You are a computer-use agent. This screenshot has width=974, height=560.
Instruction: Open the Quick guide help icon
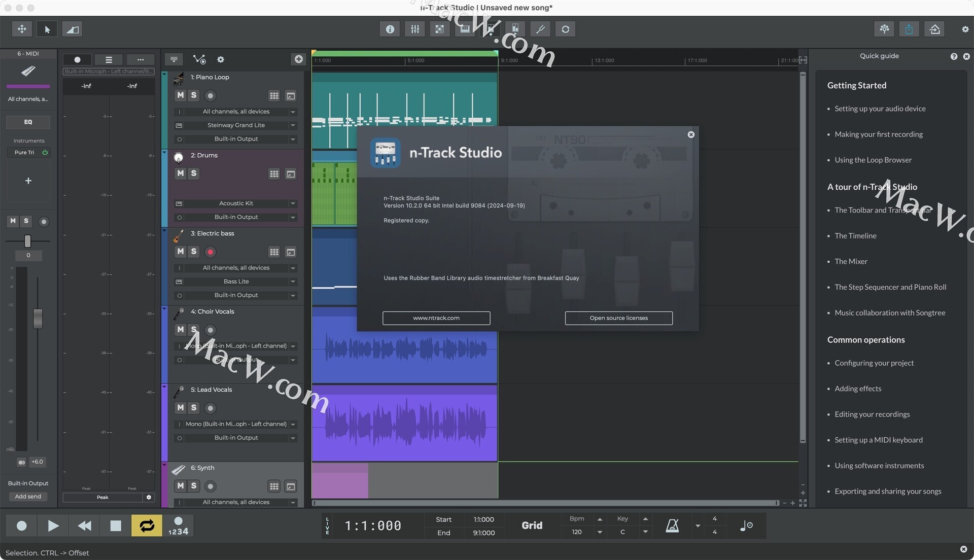pyautogui.click(x=954, y=56)
